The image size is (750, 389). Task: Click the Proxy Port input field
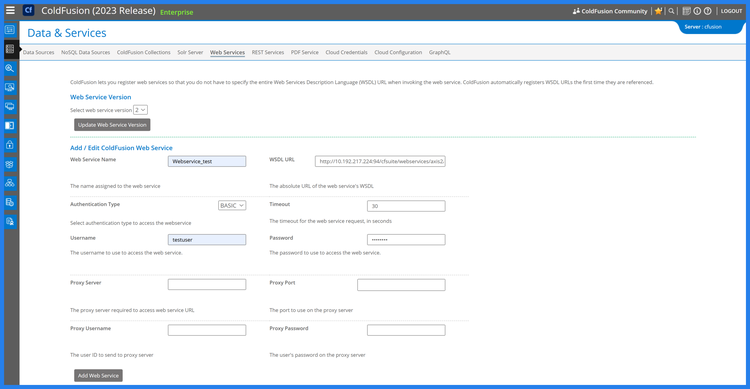click(401, 285)
